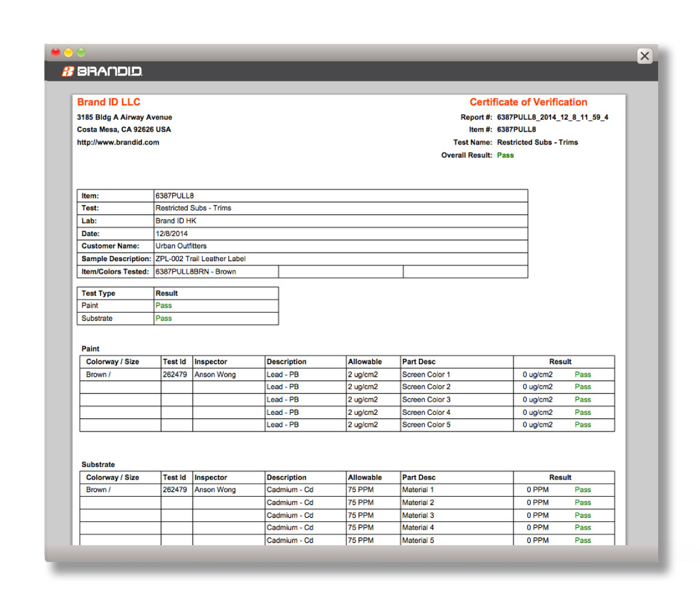Click the Test Name Restricted Subs - Trims value

click(537, 142)
